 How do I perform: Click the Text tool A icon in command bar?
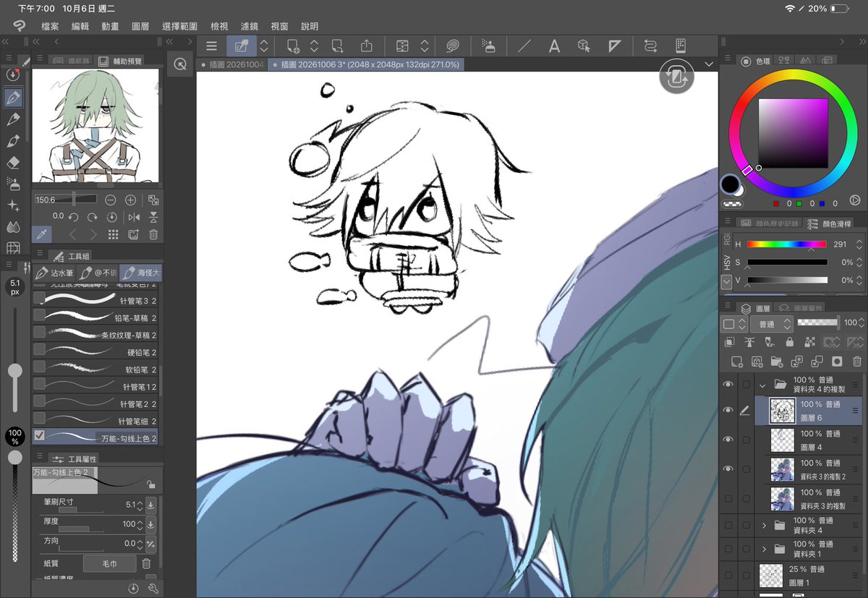[554, 46]
